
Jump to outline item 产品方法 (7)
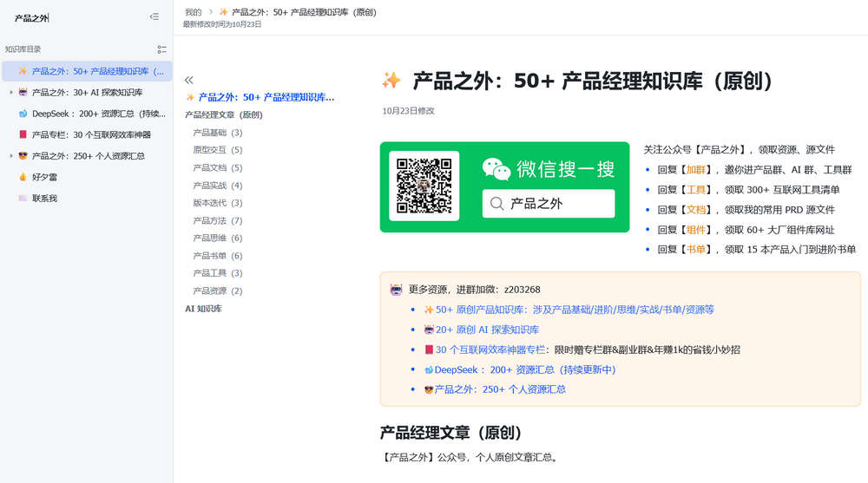218,221
